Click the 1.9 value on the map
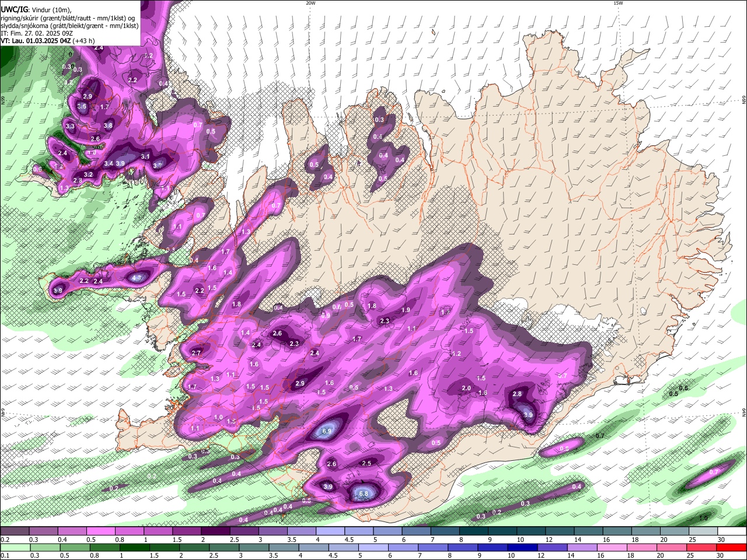Image resolution: width=747 pixels, height=560 pixels. point(406,310)
